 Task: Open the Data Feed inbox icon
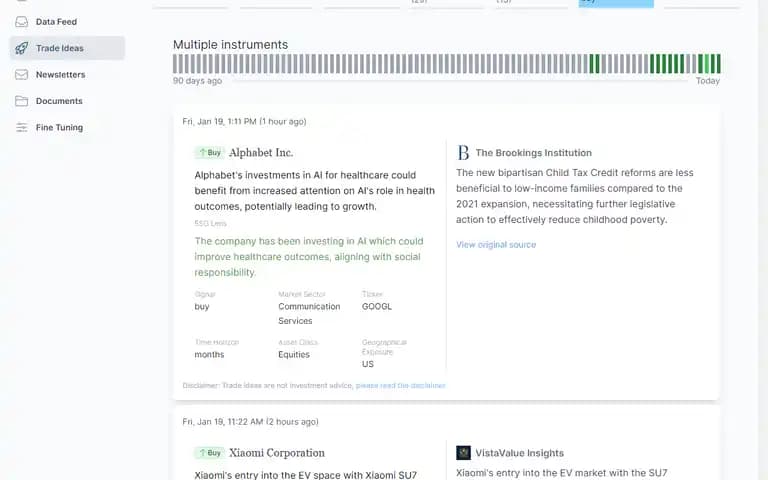(21, 22)
